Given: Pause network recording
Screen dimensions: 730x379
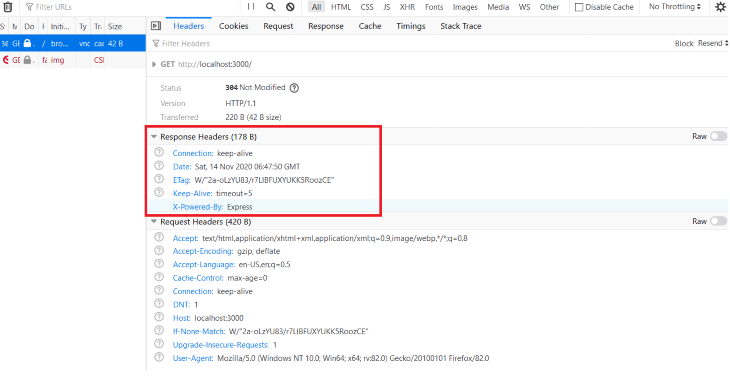Looking at the screenshot, I should pyautogui.click(x=251, y=7).
